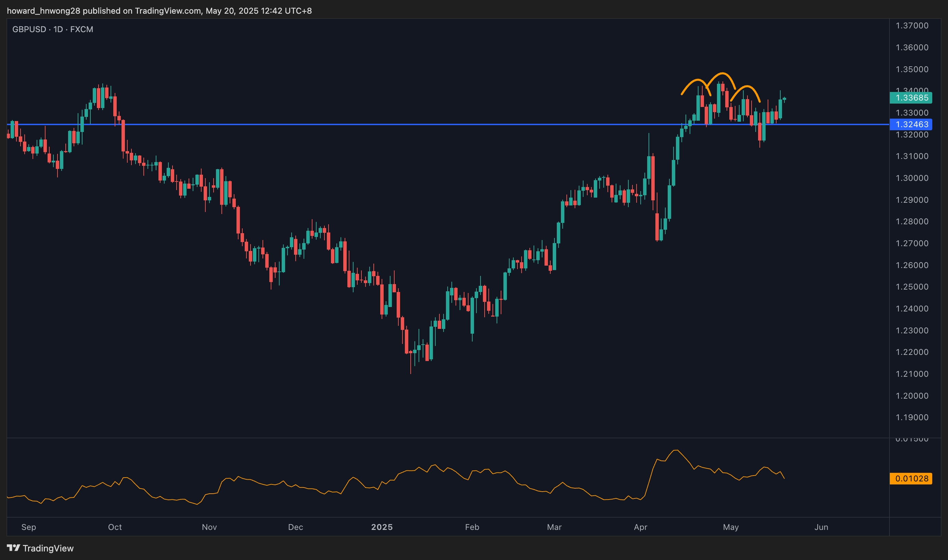Viewport: 948px width, 560px height.
Task: Click the 1.37000 price scale label
Action: click(912, 26)
